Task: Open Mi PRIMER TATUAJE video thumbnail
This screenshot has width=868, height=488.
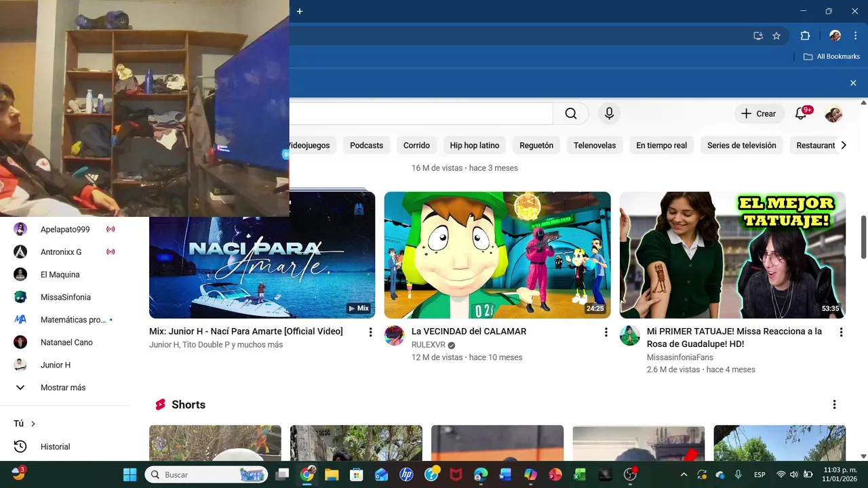Action: coord(732,255)
